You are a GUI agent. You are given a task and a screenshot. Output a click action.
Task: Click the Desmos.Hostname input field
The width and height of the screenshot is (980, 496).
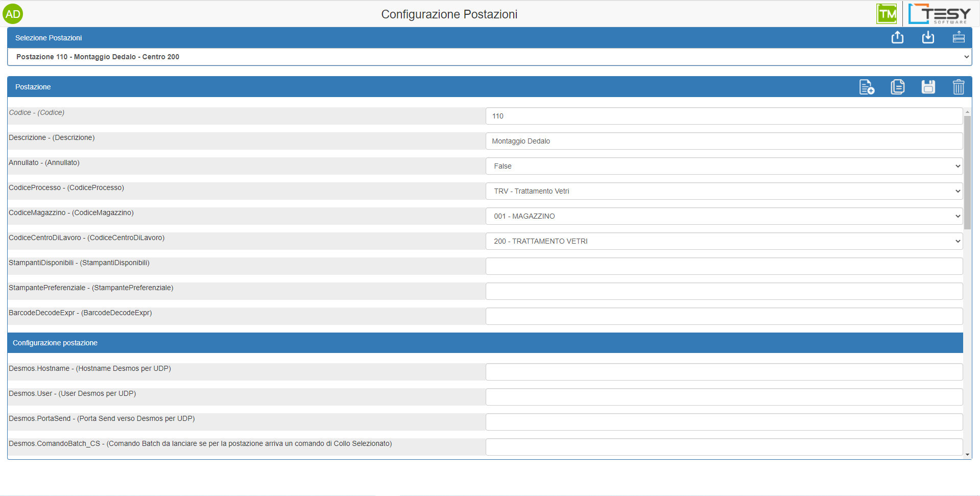724,372
